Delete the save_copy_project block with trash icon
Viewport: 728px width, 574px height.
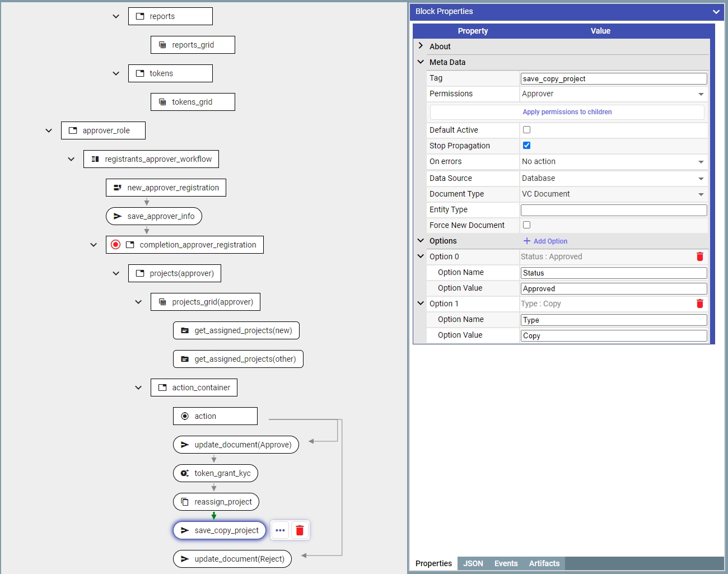[x=300, y=530]
